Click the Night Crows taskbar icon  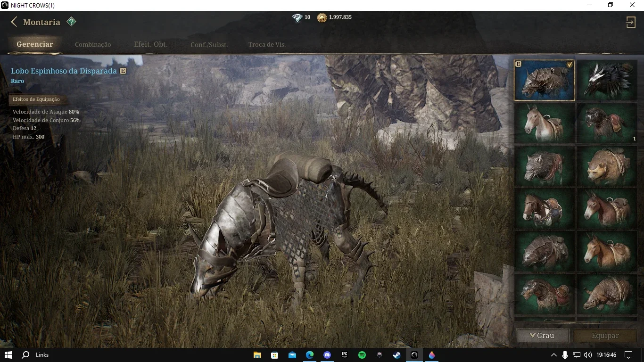pos(414,355)
